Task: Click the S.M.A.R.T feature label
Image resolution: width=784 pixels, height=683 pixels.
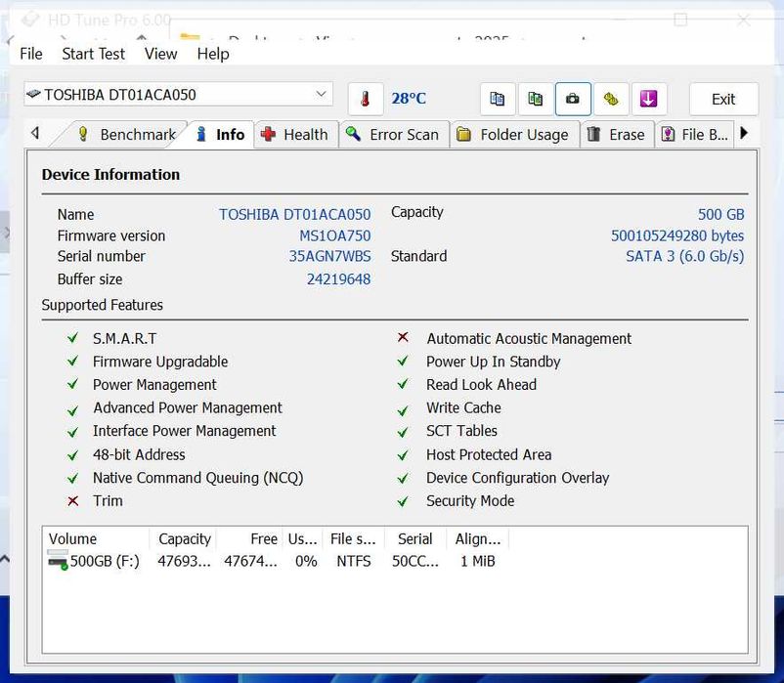Action: pos(124,339)
